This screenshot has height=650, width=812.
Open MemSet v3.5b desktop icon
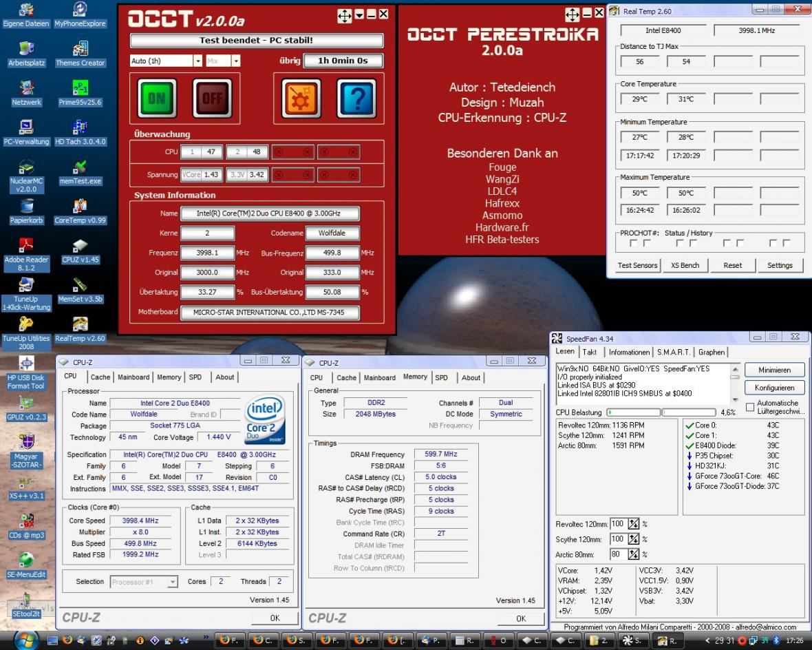pyautogui.click(x=80, y=290)
